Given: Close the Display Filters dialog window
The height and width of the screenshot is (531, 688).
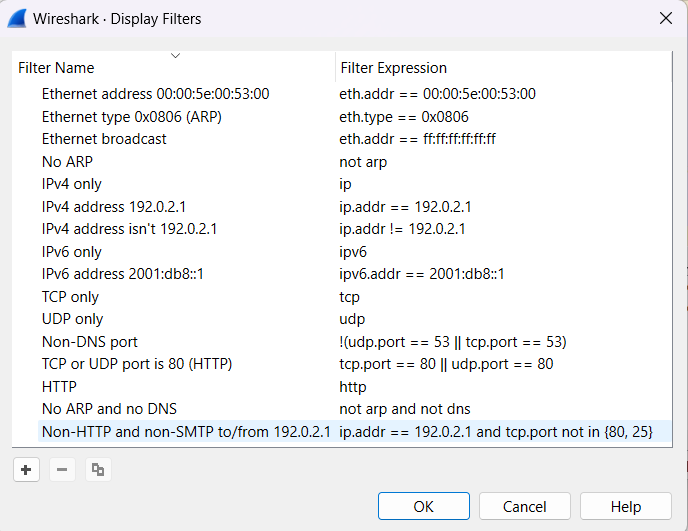Looking at the screenshot, I should [x=666, y=18].
